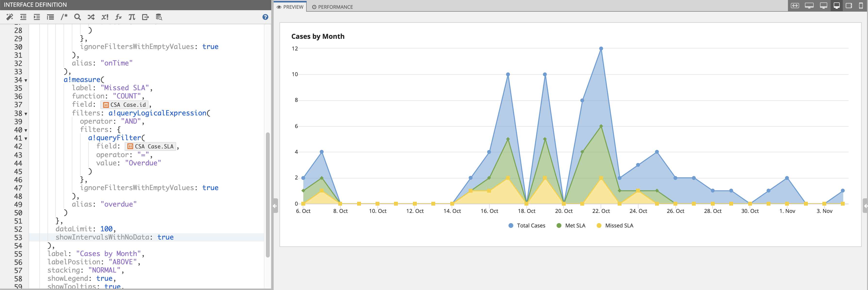The height and width of the screenshot is (290, 868).
Task: Click the "onTime" alias string
Action: coord(116,63)
